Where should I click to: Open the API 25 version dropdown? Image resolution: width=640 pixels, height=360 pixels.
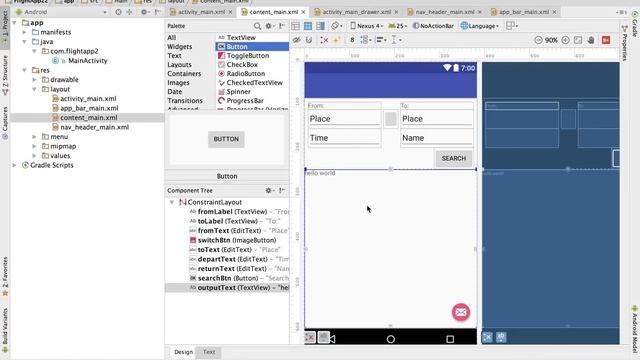pos(398,26)
